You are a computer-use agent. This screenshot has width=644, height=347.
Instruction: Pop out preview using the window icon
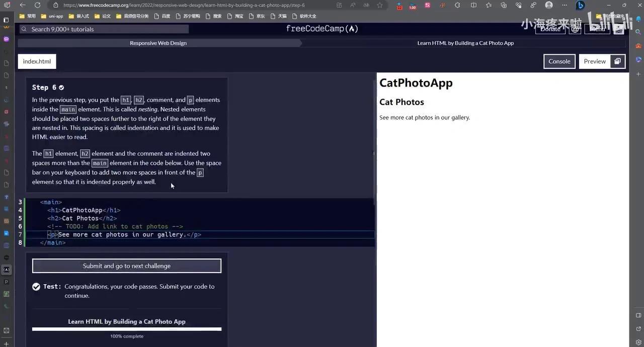coord(618,61)
